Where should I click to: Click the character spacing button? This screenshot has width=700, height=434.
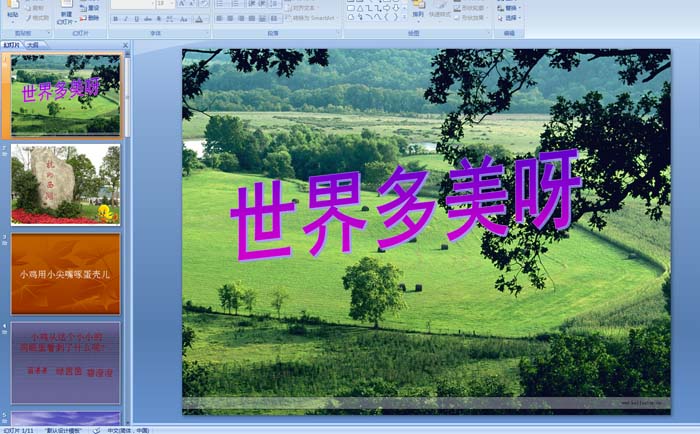(170, 19)
